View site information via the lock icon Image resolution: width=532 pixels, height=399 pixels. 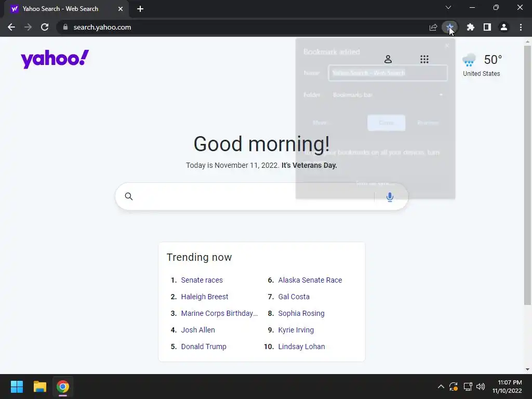pos(65,27)
